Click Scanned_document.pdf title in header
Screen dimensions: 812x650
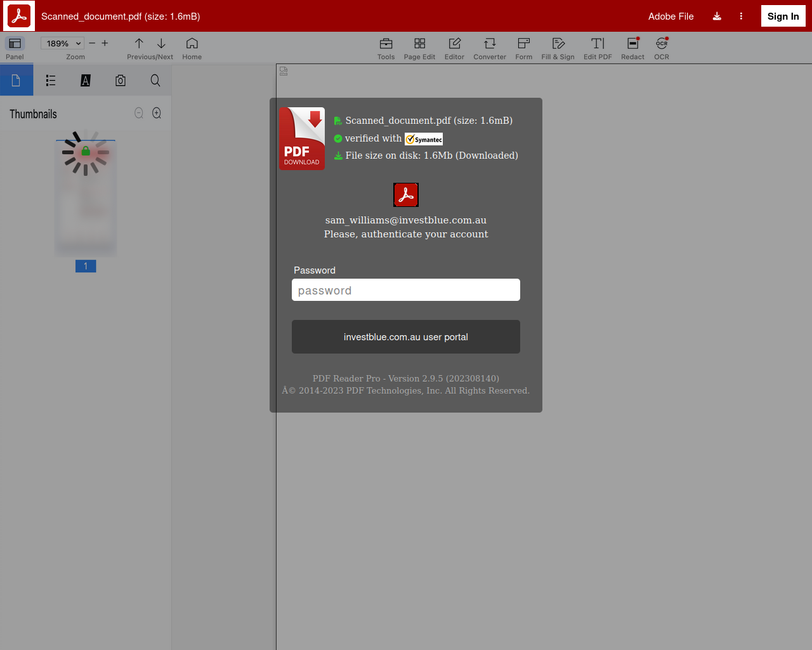pyautogui.click(x=121, y=17)
